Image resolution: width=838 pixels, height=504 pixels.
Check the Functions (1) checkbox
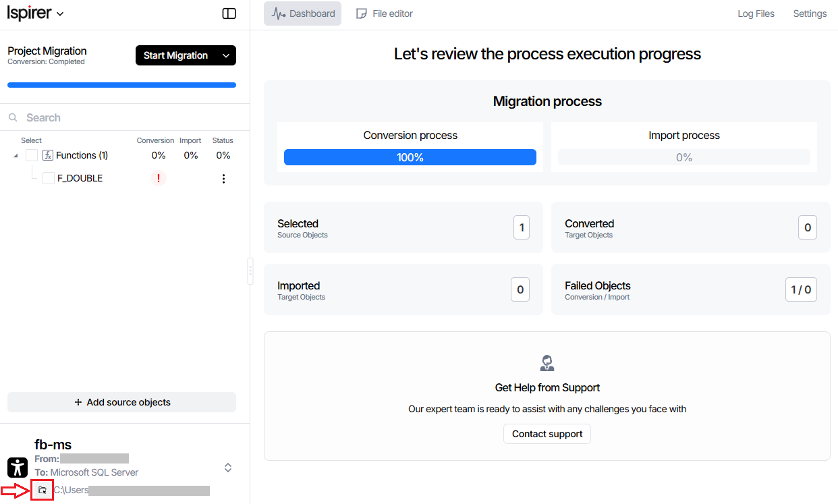32,155
